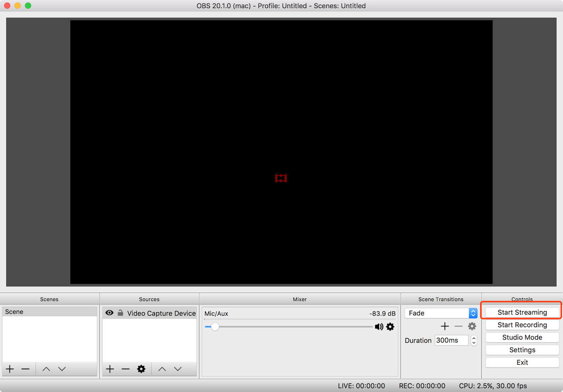Remove the scene transition with the minus icon

[458, 326]
